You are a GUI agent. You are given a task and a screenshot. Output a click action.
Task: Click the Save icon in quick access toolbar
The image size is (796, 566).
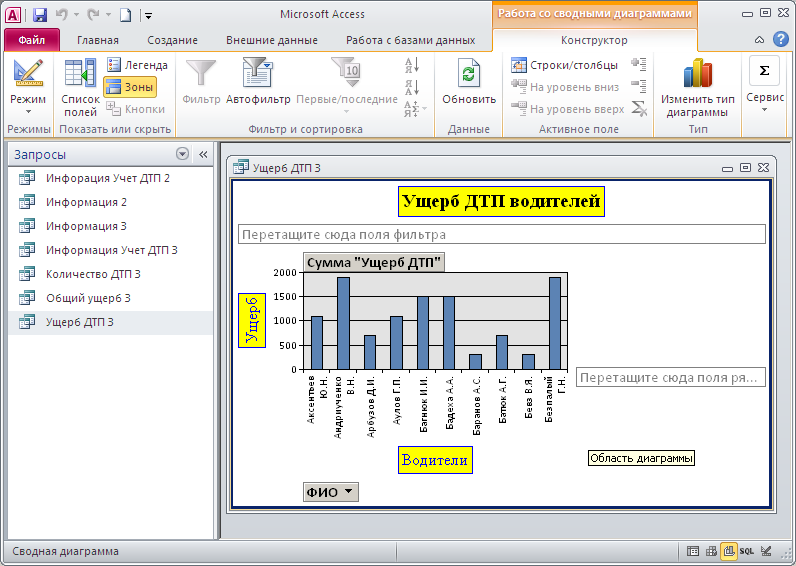[x=40, y=15]
